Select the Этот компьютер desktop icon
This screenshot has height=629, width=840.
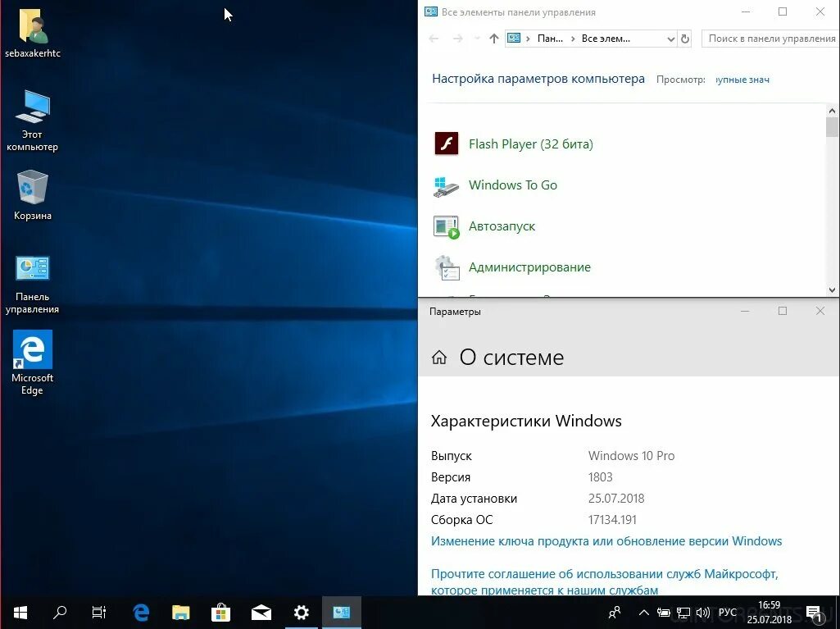32,120
